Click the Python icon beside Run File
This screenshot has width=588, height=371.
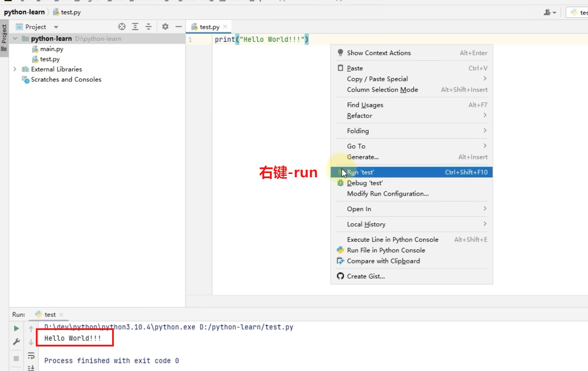tap(340, 250)
